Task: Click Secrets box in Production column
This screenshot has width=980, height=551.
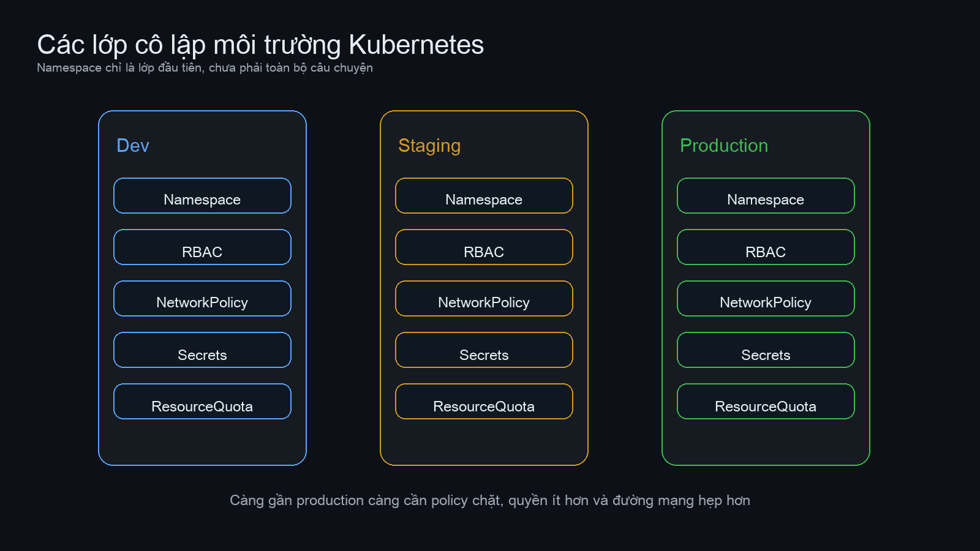Action: [766, 350]
